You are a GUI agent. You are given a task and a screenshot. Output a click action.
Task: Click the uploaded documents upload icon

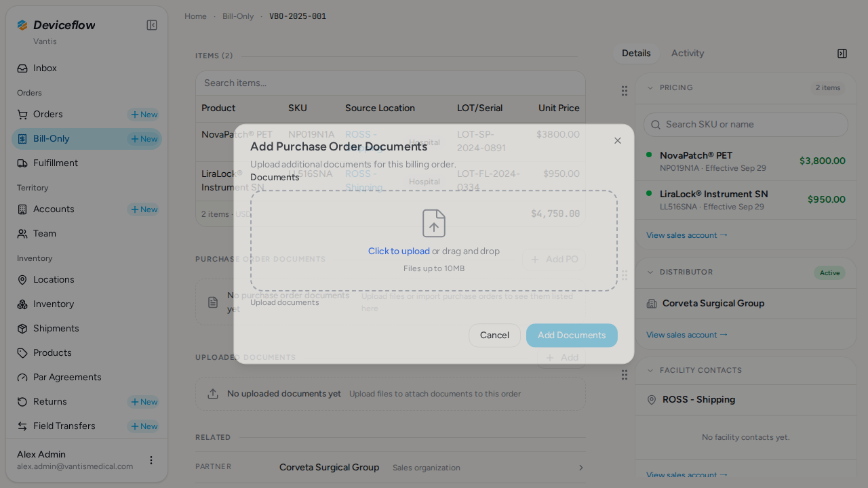[213, 394]
